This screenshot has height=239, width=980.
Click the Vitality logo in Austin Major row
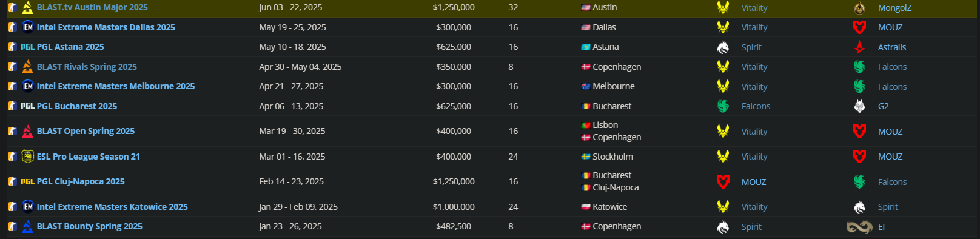pyautogui.click(x=723, y=7)
